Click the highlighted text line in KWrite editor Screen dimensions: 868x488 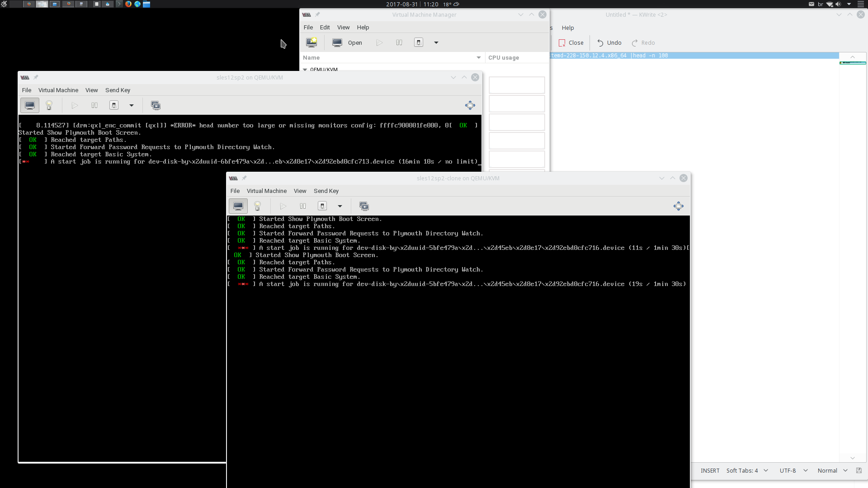pyautogui.click(x=694, y=56)
